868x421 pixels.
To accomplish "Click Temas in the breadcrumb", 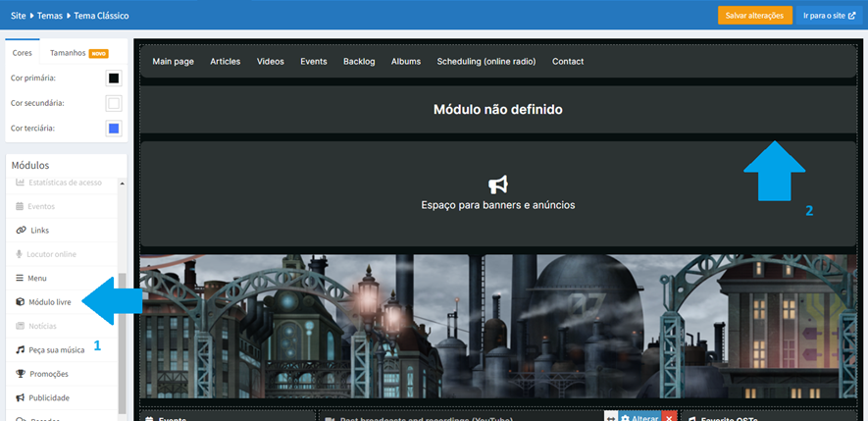I will pyautogui.click(x=49, y=16).
